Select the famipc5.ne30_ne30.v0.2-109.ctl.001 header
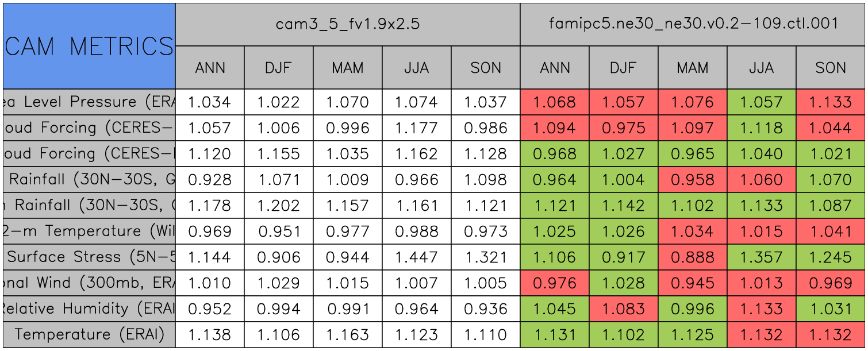 (693, 24)
